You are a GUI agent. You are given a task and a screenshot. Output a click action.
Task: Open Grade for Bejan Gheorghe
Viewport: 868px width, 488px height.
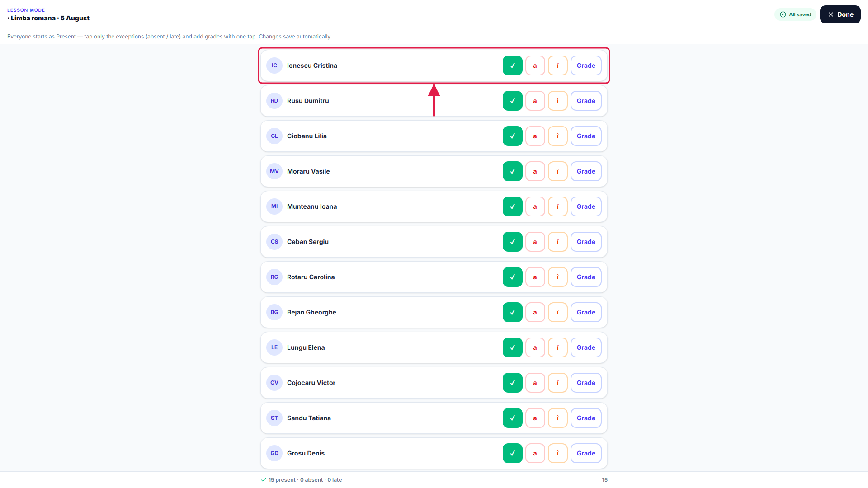click(x=586, y=312)
